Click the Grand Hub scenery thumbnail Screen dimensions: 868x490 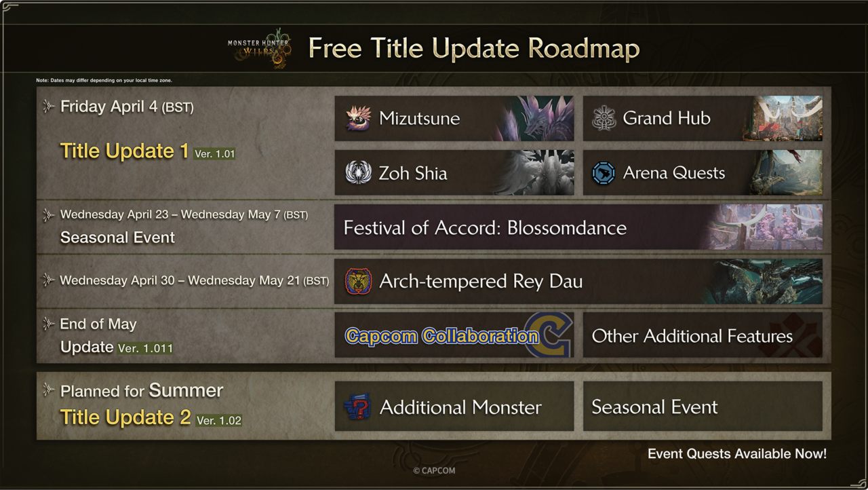click(783, 119)
